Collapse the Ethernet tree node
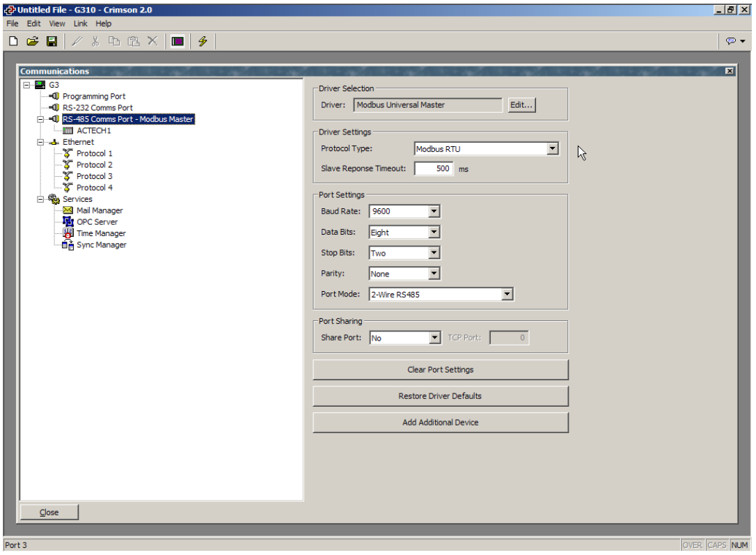Image resolution: width=756 pixels, height=555 pixels. pyautogui.click(x=40, y=142)
